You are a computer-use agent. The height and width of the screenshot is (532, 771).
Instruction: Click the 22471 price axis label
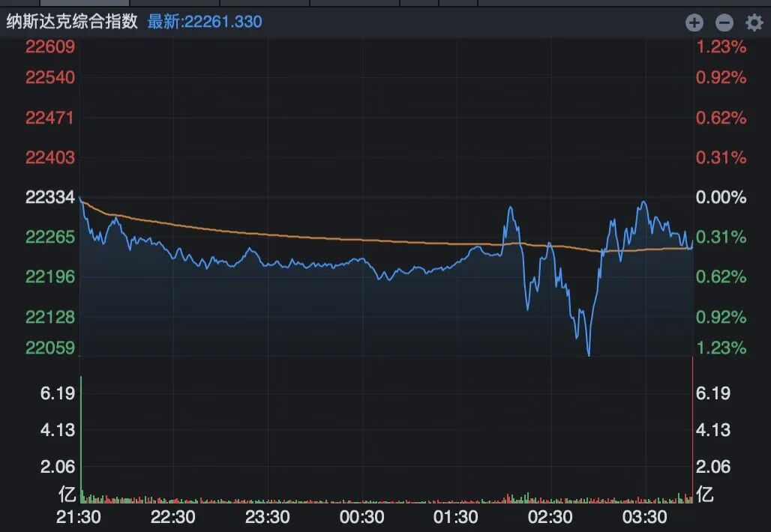[x=49, y=118]
